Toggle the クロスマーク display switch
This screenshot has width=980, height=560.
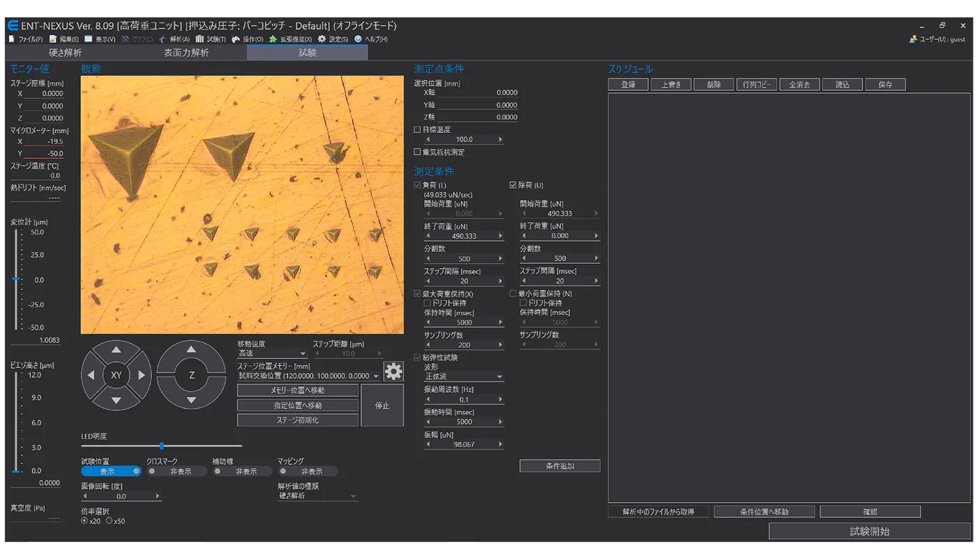point(176,471)
